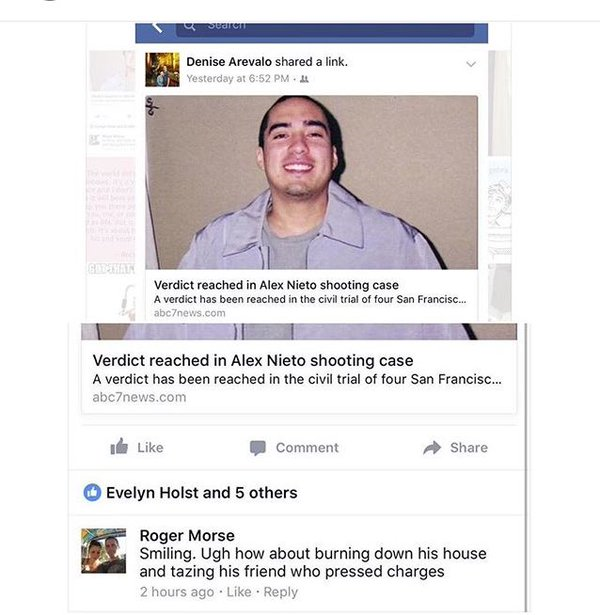Reply to Roger Morse's comment
600x615 pixels.
[280, 592]
